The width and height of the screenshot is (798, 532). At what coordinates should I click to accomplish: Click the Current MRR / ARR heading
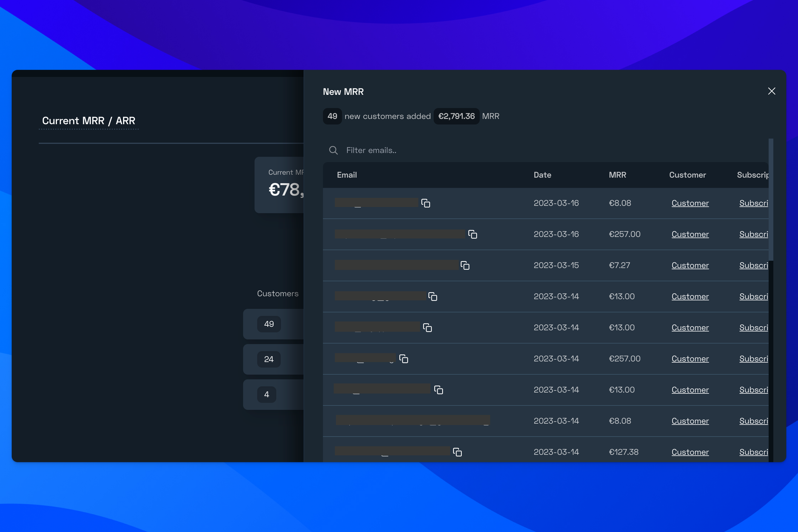[x=89, y=121]
